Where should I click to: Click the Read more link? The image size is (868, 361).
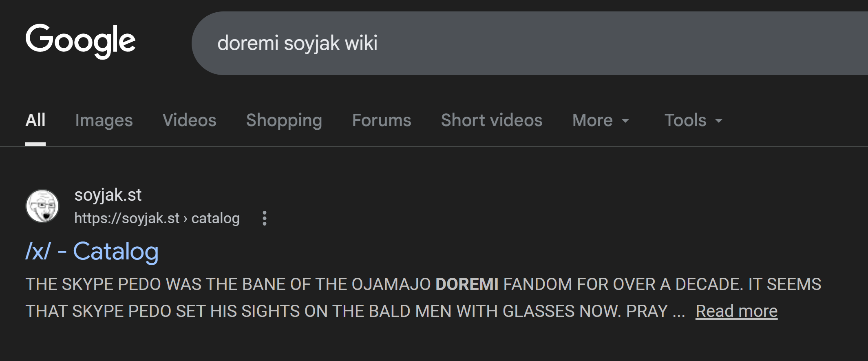click(x=736, y=311)
